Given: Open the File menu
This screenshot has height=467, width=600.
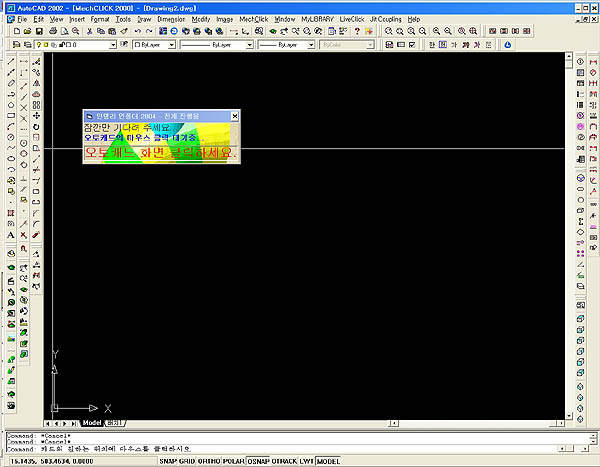Looking at the screenshot, I should [22, 19].
